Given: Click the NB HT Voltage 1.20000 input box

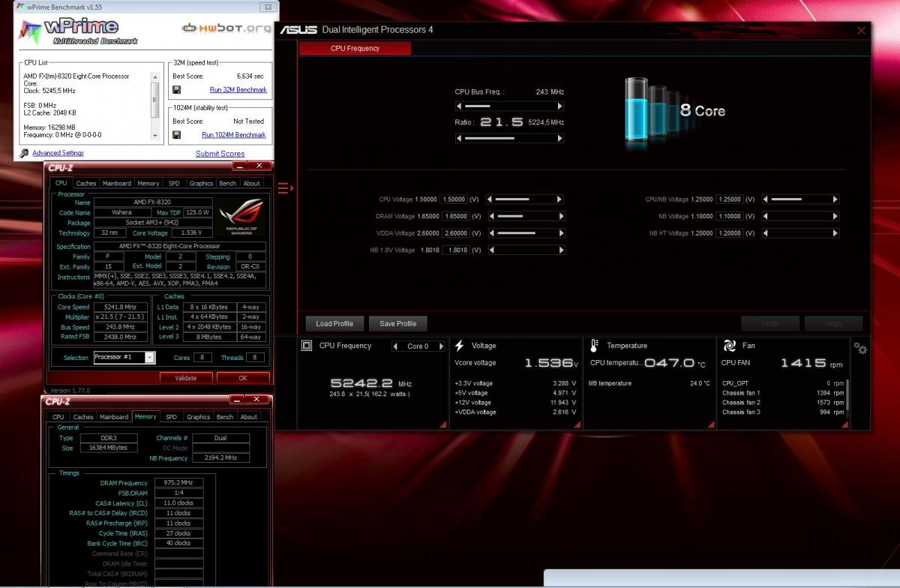Looking at the screenshot, I should [729, 233].
